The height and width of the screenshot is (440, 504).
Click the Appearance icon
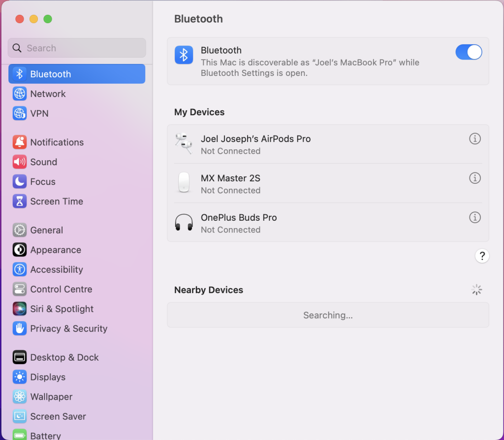pos(20,250)
